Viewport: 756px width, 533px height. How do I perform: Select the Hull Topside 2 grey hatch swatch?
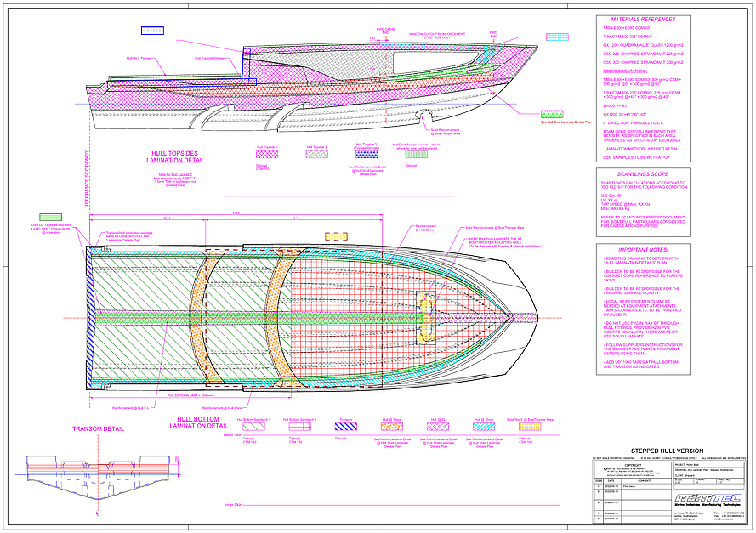point(316,155)
